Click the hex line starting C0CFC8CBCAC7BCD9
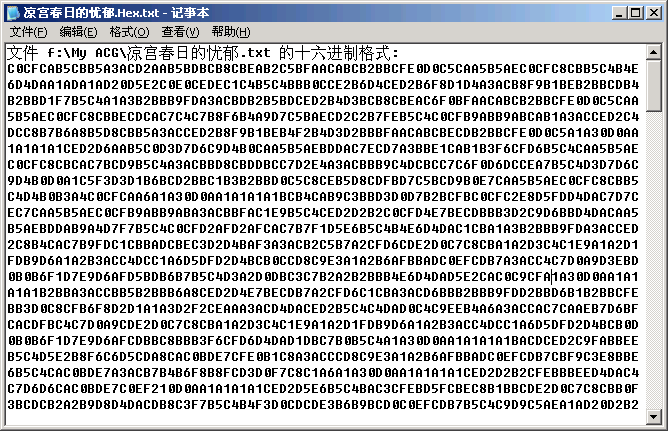This screenshot has width=668, height=431. tap(323, 165)
